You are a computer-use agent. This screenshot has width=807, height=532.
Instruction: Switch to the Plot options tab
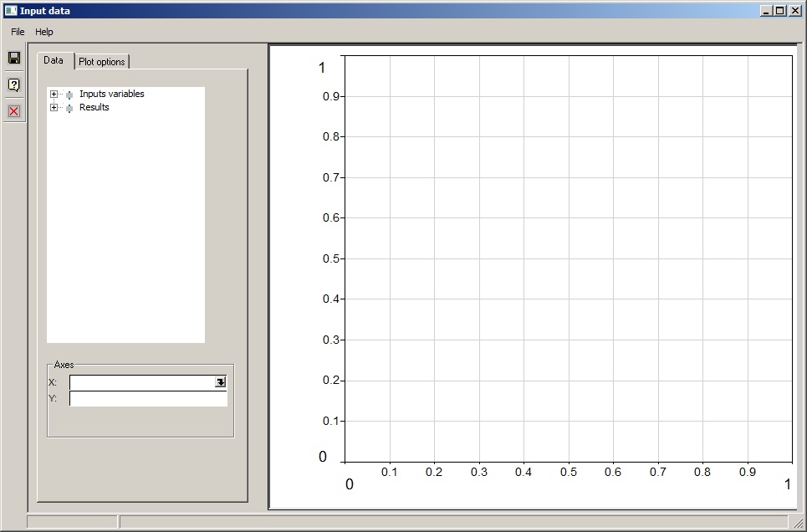(x=102, y=62)
